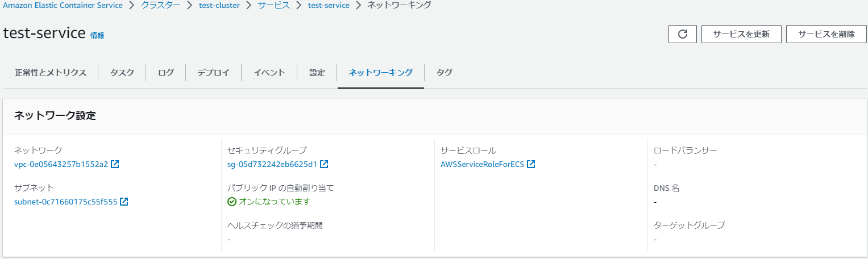Click external link icon beside subnet ID
The height and width of the screenshot is (259, 868).
pyautogui.click(x=124, y=202)
